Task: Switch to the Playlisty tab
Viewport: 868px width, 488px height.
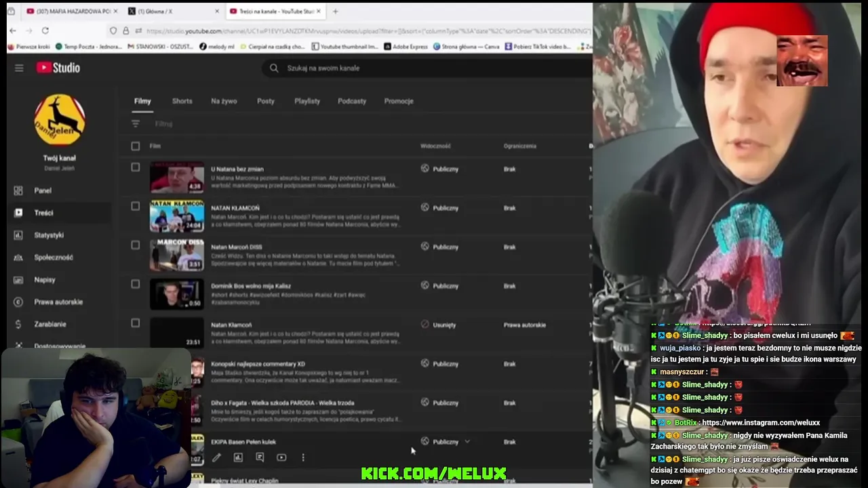Action: click(x=307, y=101)
